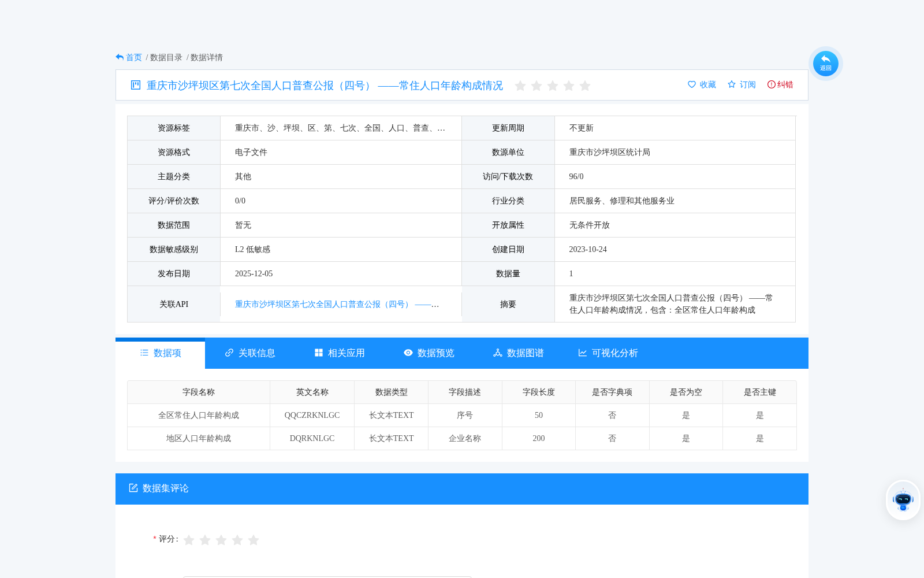Click the 重庆市沙坪坝区统计局 source value
The image size is (924, 578).
(x=610, y=152)
